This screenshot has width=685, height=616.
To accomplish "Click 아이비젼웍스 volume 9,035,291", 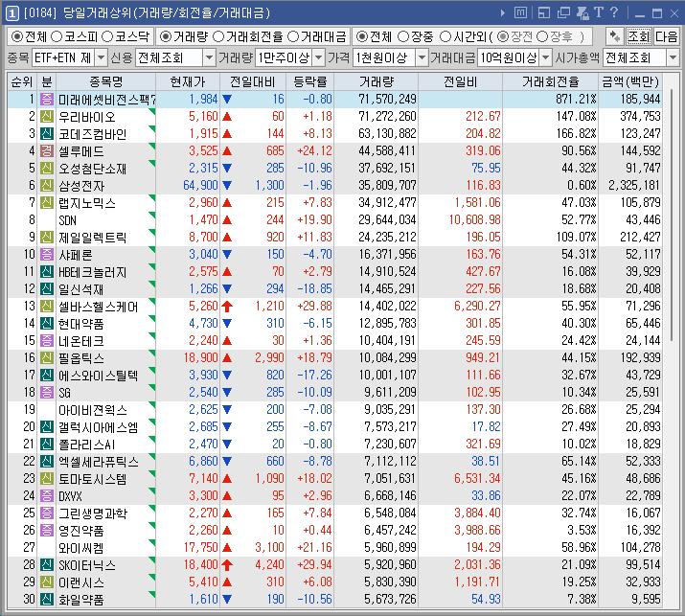I will 390,409.
